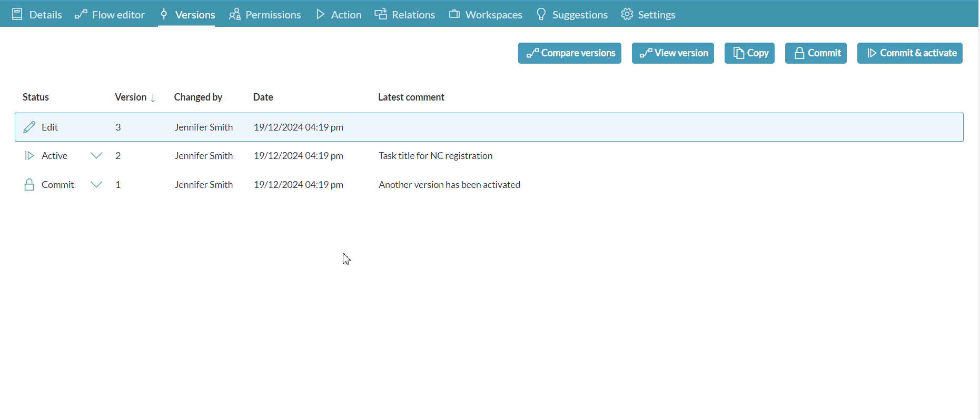Click version number 2
The height and width of the screenshot is (419, 980).
click(118, 156)
